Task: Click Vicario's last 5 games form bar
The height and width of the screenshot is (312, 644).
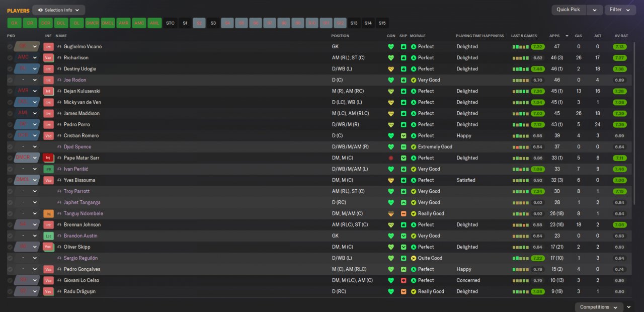Action: (521, 47)
